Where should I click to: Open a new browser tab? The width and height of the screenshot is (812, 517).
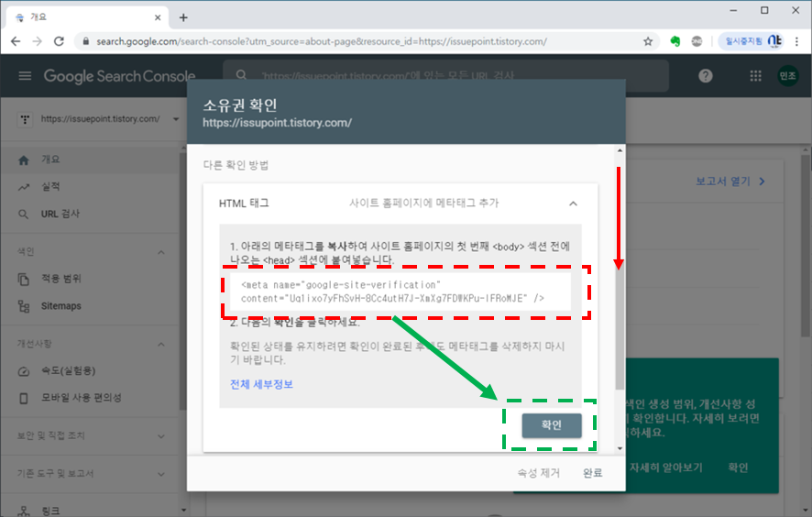(x=183, y=17)
